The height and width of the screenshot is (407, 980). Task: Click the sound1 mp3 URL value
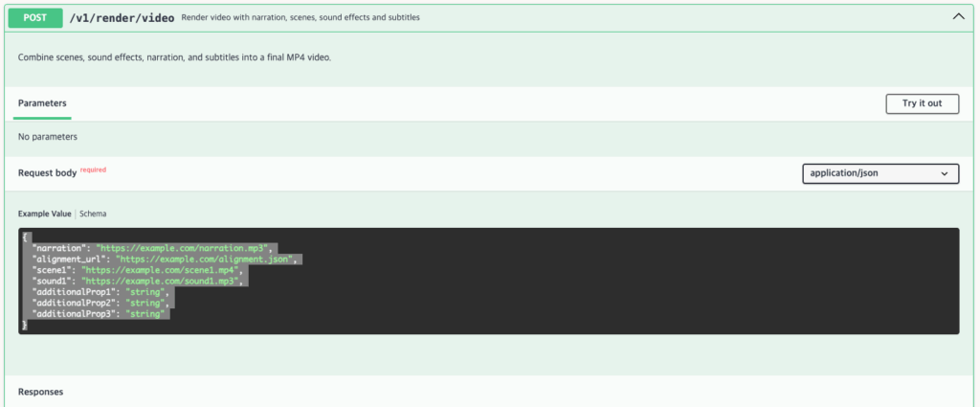(x=159, y=282)
